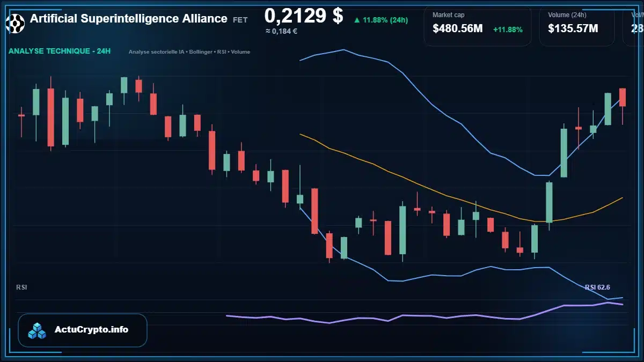The height and width of the screenshot is (362, 644).
Task: Click the green 11.88% (24h) change indicator
Action: [x=380, y=20]
